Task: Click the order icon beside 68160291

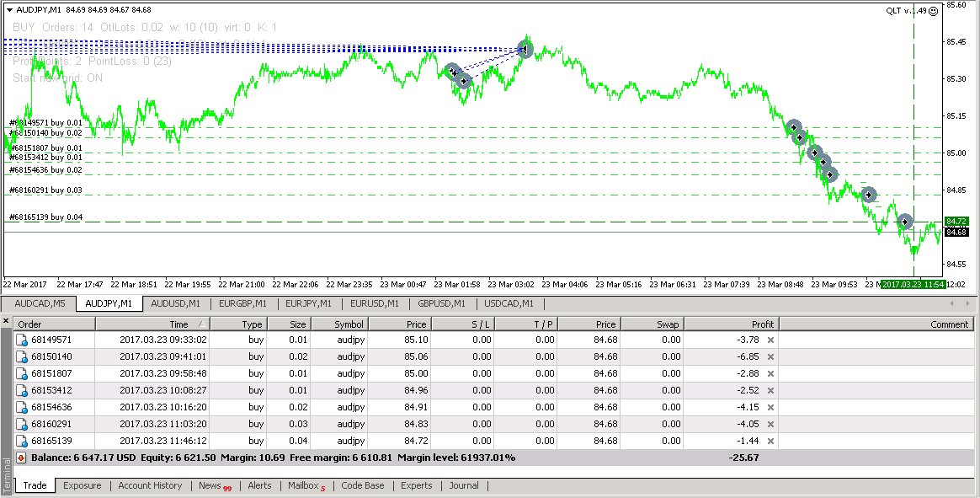Action: [x=22, y=424]
